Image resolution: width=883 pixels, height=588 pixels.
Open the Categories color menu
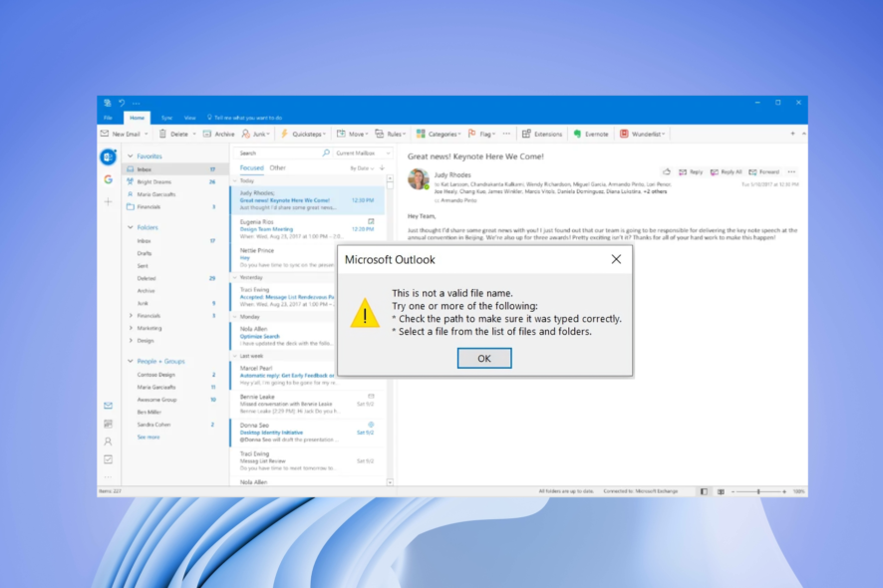(439, 134)
